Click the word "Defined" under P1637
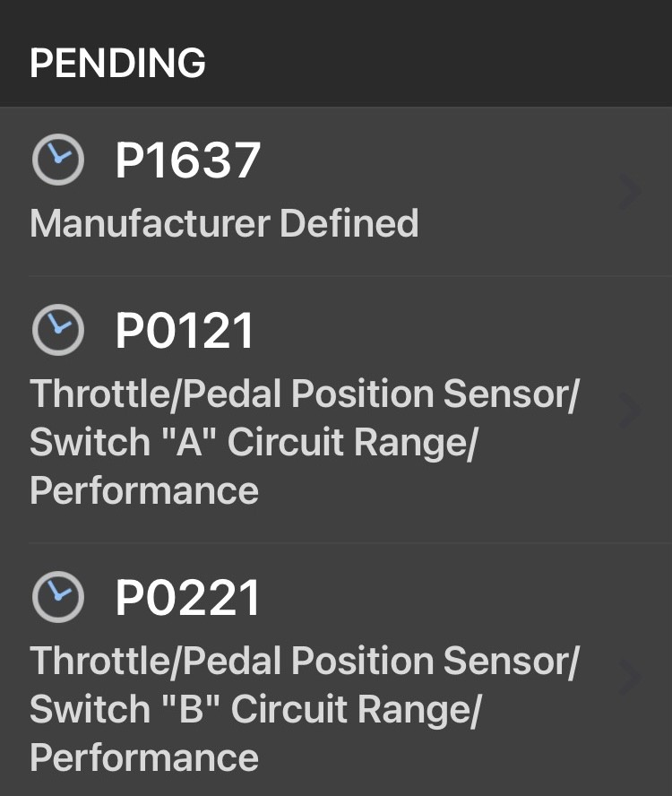Viewport: 672px width, 796px height. (x=349, y=223)
